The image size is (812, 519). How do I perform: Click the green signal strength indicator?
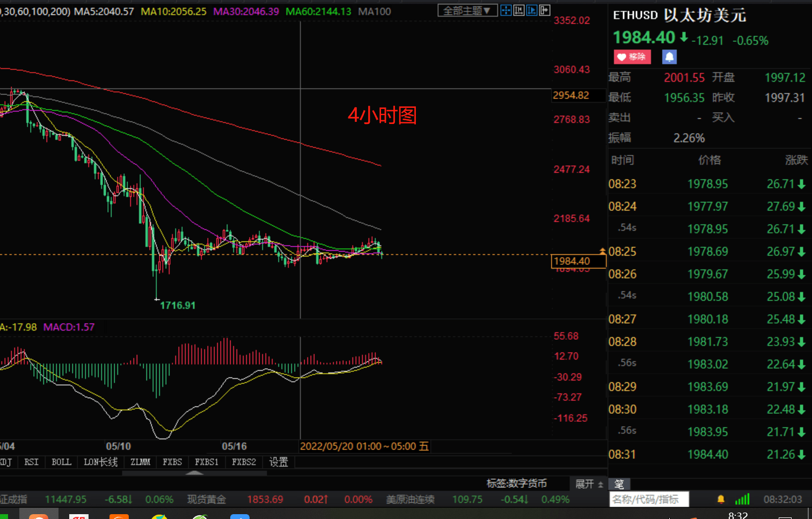point(742,499)
